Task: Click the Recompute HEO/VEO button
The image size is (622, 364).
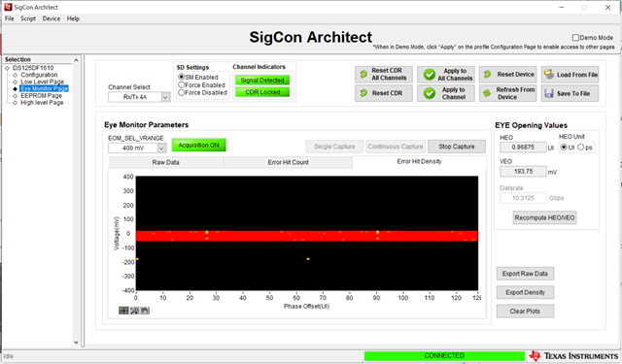Action: tap(544, 217)
